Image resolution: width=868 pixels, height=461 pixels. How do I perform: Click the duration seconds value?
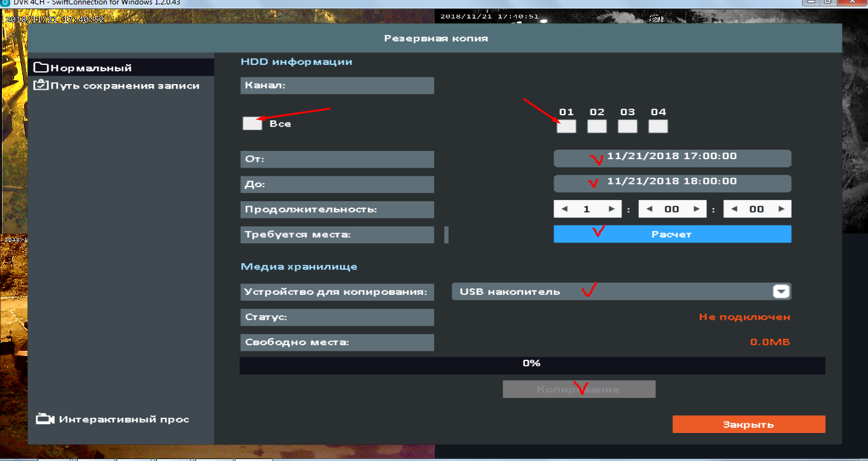tap(757, 209)
